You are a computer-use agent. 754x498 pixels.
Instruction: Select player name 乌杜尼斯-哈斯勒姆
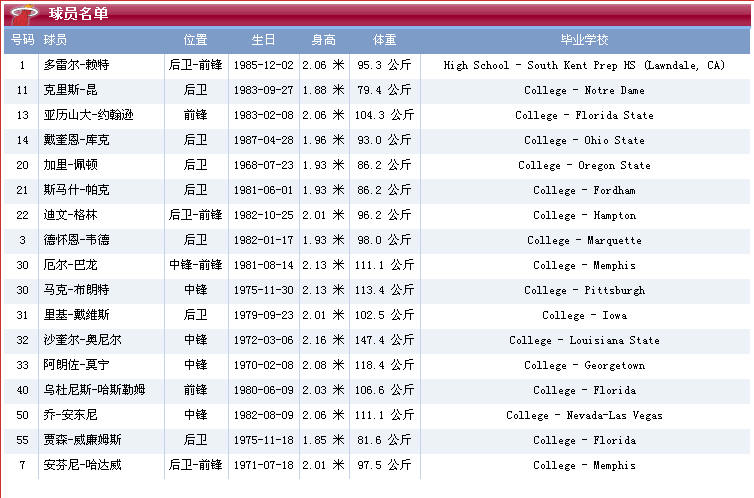click(94, 390)
